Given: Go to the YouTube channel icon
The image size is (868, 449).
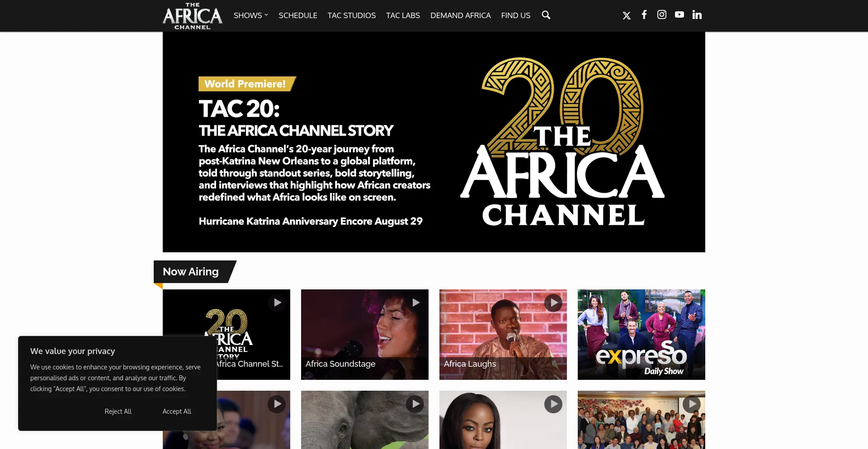Looking at the screenshot, I should pyautogui.click(x=679, y=14).
